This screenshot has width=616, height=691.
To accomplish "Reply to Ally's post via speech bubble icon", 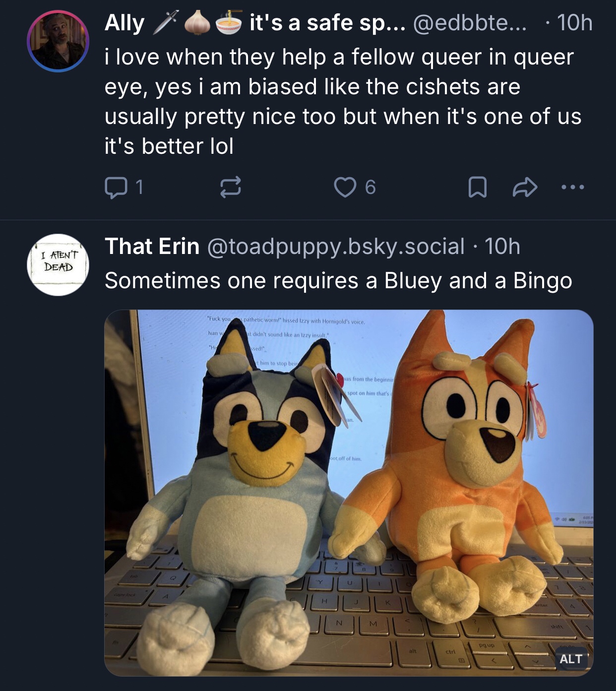I will click(x=116, y=188).
